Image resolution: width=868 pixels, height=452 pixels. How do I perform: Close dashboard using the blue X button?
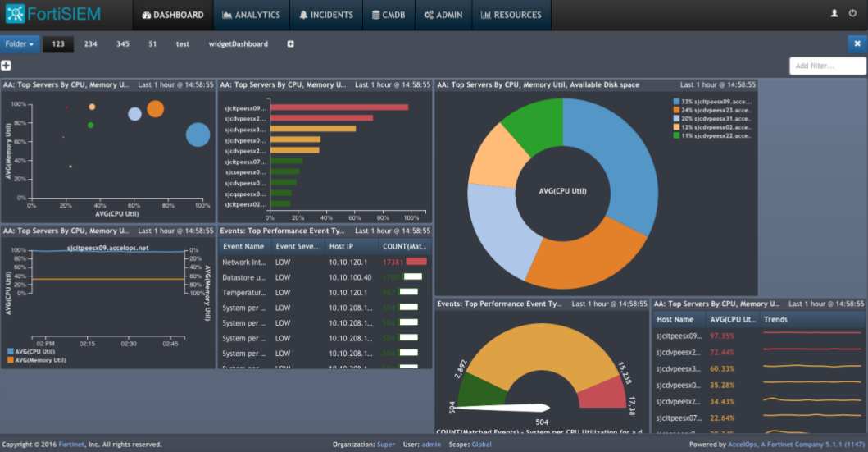(857, 44)
